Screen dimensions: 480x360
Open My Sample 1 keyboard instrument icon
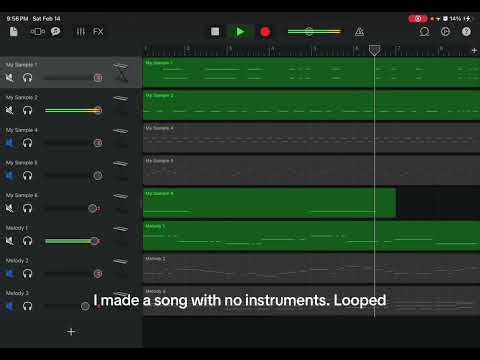(x=120, y=72)
